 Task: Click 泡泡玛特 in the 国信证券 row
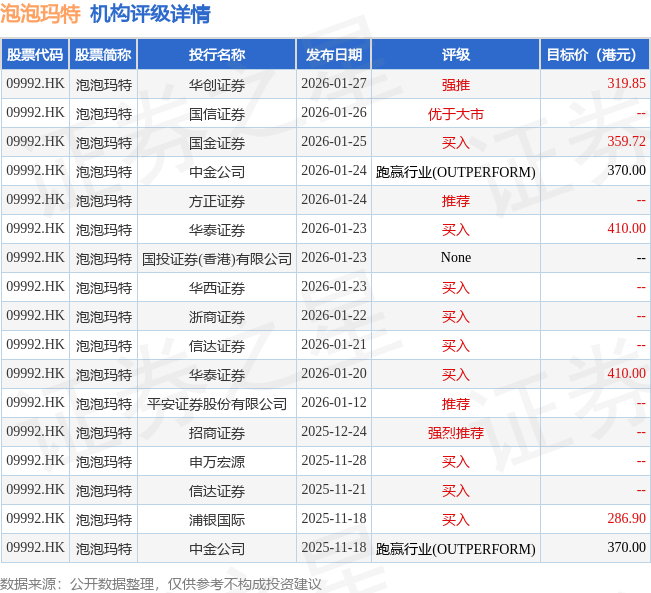[103, 114]
